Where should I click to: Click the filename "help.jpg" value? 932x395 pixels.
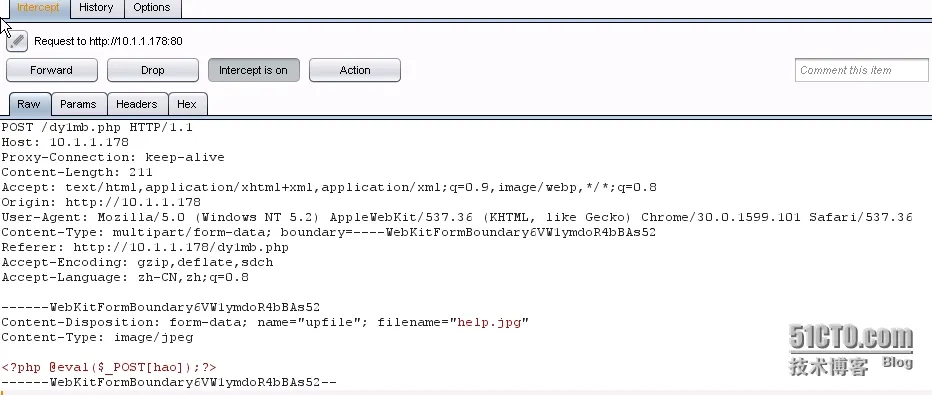coord(489,323)
